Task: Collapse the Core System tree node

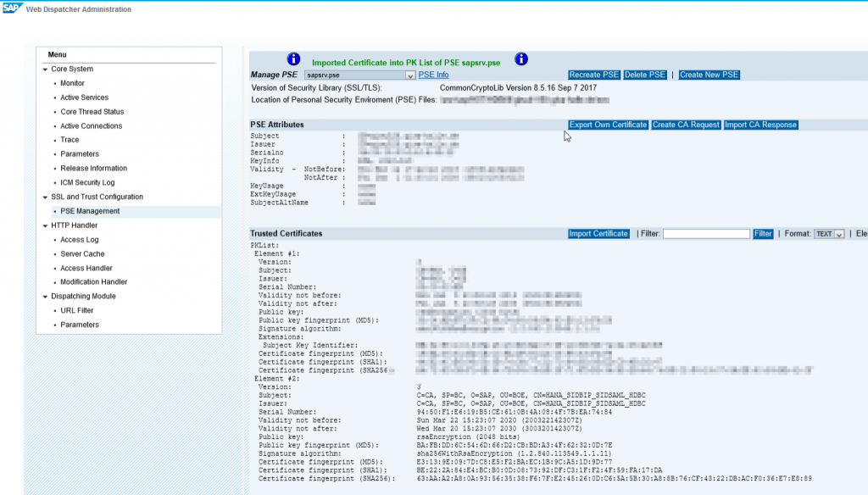Action: click(x=46, y=70)
